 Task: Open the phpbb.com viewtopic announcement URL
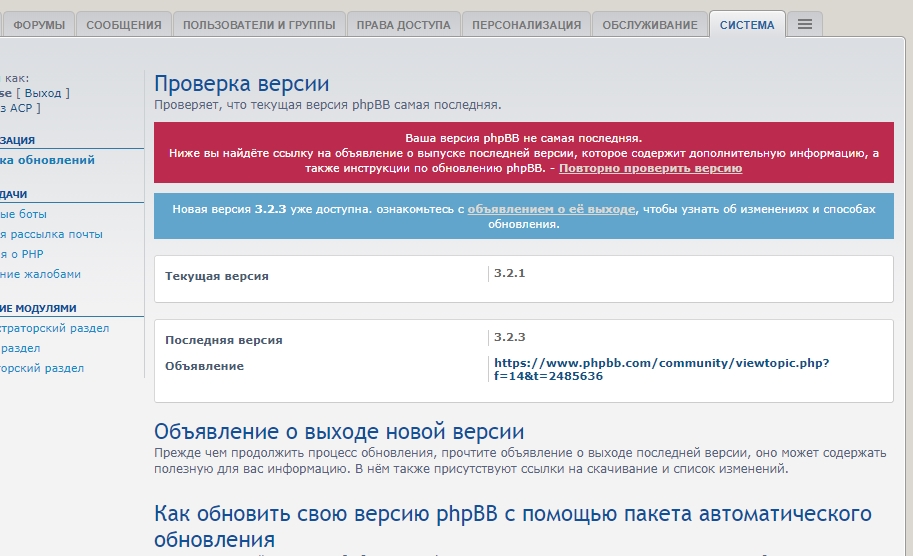tap(661, 369)
